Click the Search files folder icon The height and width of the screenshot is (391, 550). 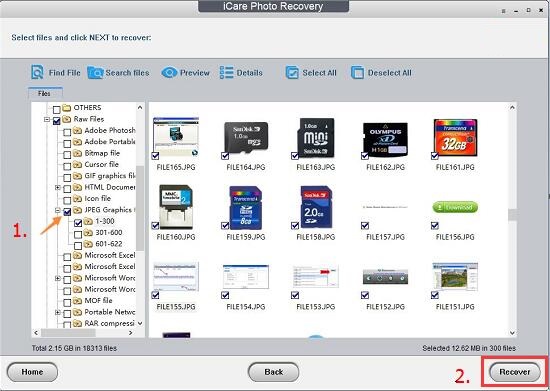pyautogui.click(x=95, y=73)
